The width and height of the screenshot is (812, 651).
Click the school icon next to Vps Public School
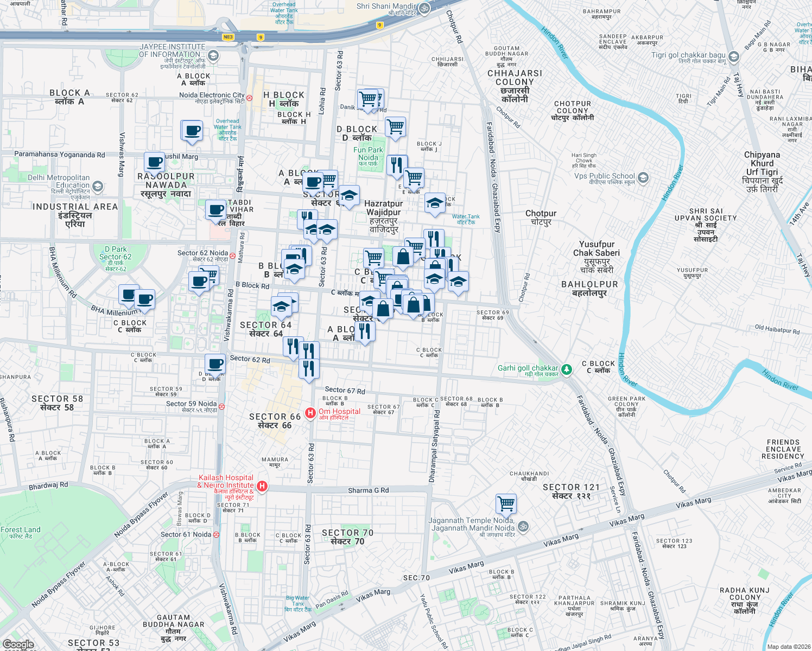click(643, 177)
